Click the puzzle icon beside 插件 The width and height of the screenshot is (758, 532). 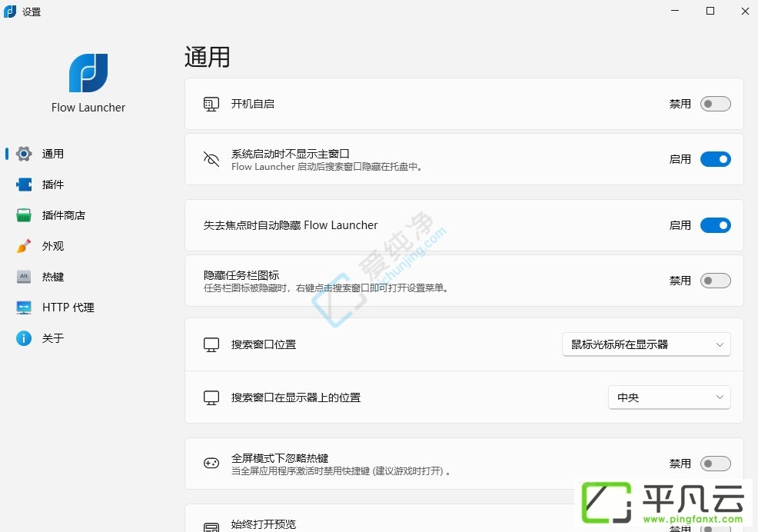pyautogui.click(x=24, y=185)
